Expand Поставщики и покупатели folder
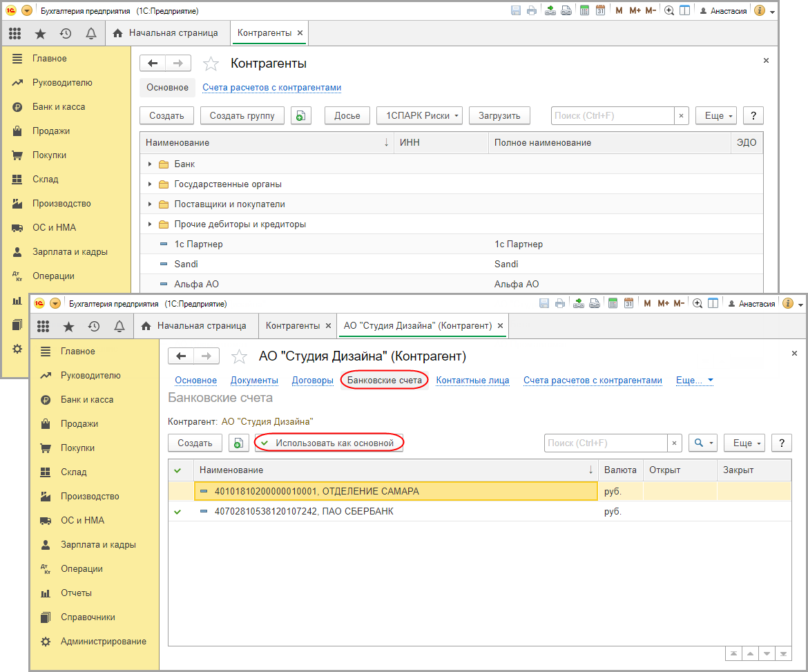 pyautogui.click(x=150, y=204)
